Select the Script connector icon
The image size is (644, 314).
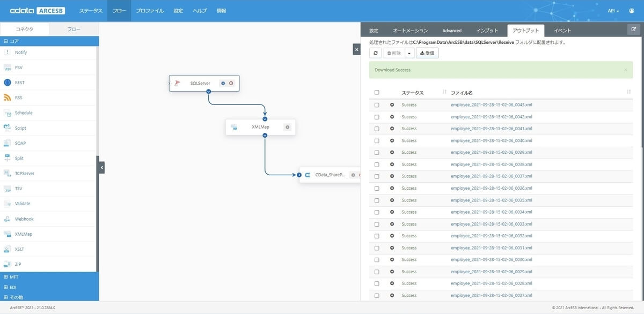(8, 128)
